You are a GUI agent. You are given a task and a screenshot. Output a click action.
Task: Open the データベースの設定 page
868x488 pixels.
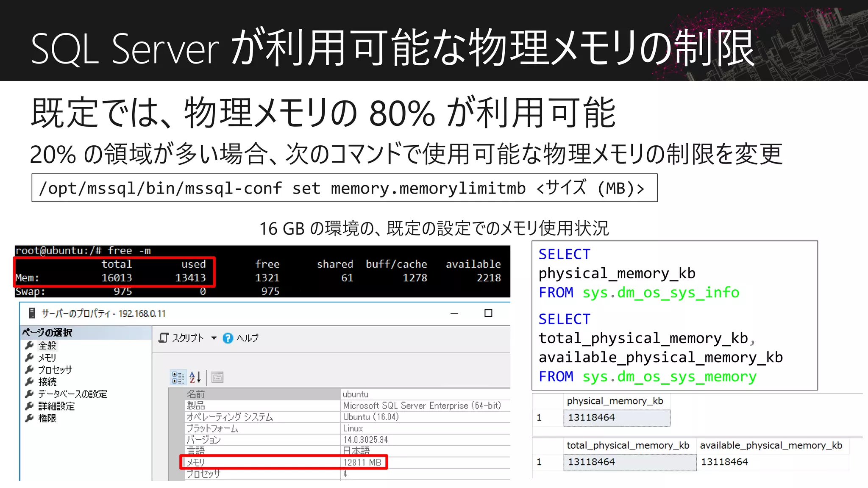[x=72, y=394]
